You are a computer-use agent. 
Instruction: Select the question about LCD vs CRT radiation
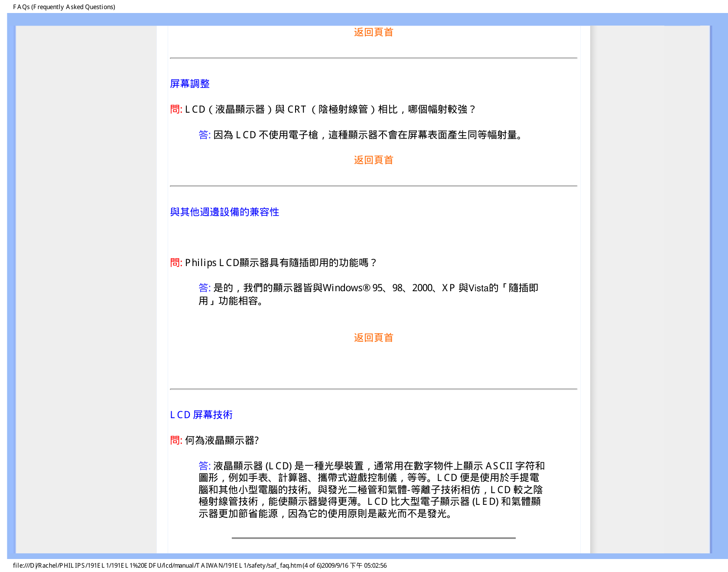[323, 109]
